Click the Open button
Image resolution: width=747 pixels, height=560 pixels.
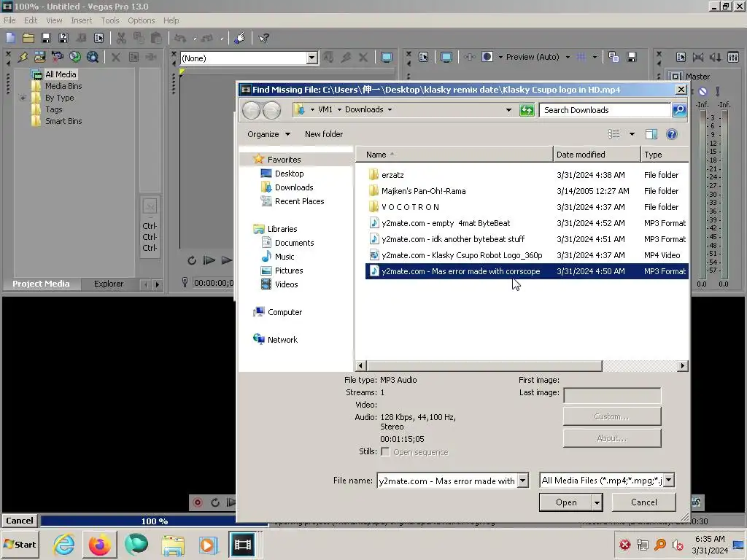[x=566, y=502]
